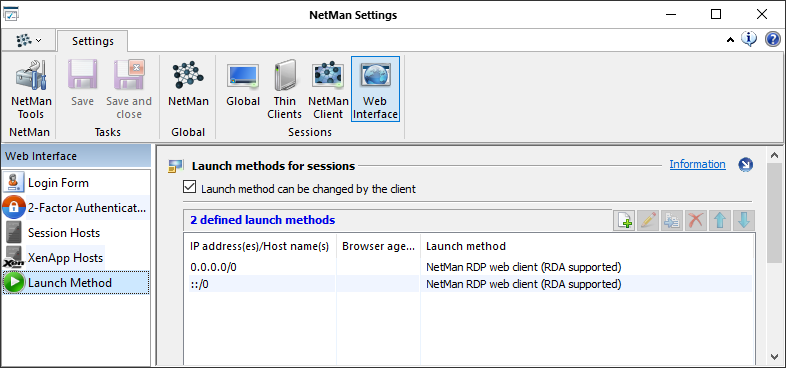This screenshot has height=368, width=786.
Task: Open the application menu dropdown
Action: 28,40
